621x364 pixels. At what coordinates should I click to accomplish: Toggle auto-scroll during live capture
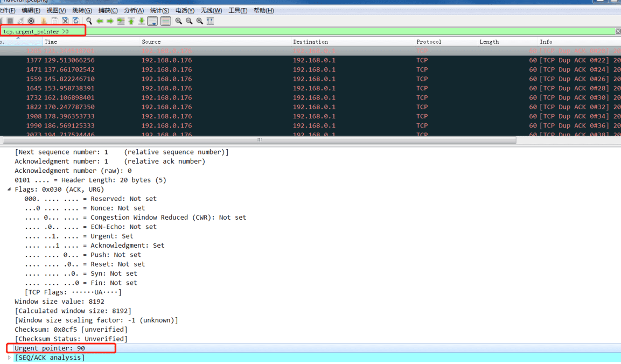[152, 21]
